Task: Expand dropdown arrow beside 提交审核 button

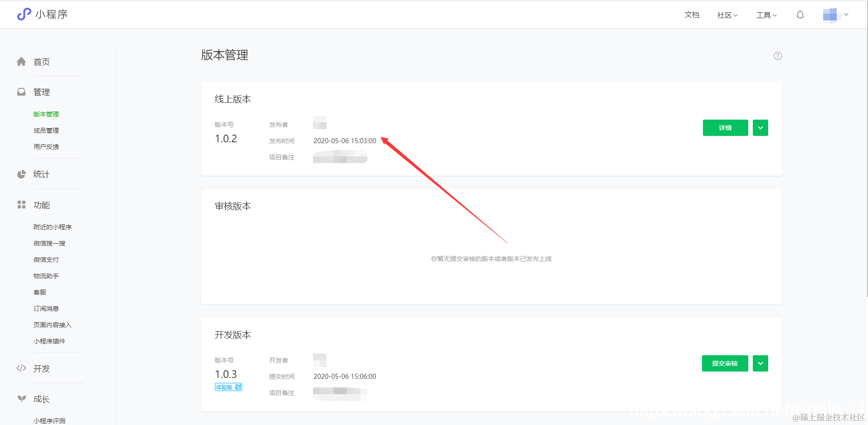Action: 761,363
